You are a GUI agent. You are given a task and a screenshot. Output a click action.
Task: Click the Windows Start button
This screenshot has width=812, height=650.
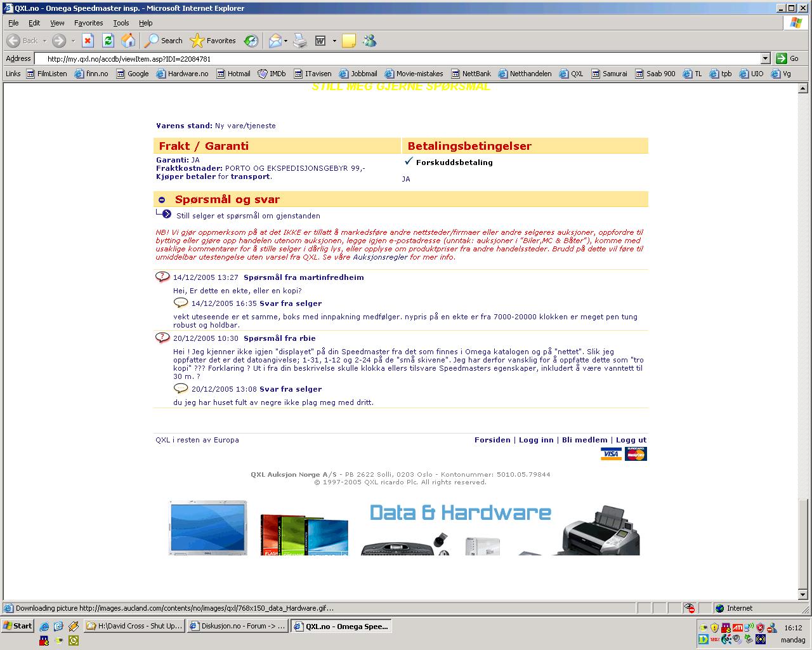(18, 626)
